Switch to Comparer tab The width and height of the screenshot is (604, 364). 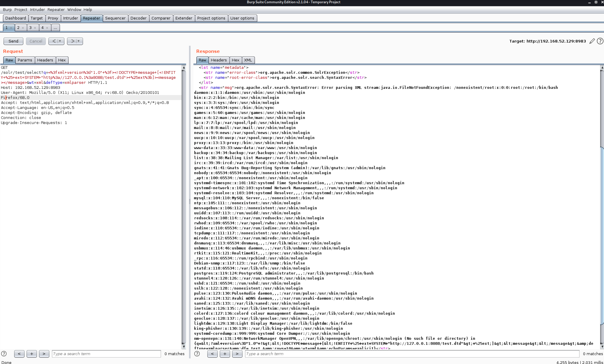[161, 18]
